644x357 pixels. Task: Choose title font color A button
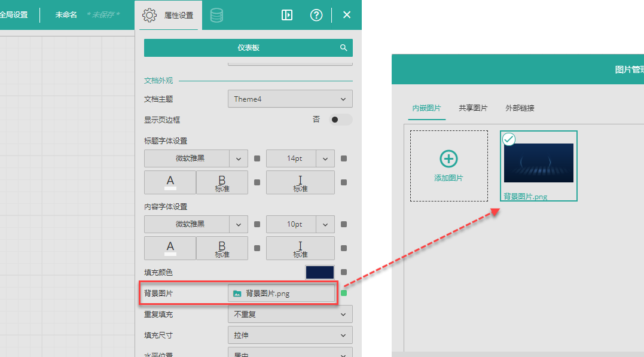pyautogui.click(x=170, y=182)
